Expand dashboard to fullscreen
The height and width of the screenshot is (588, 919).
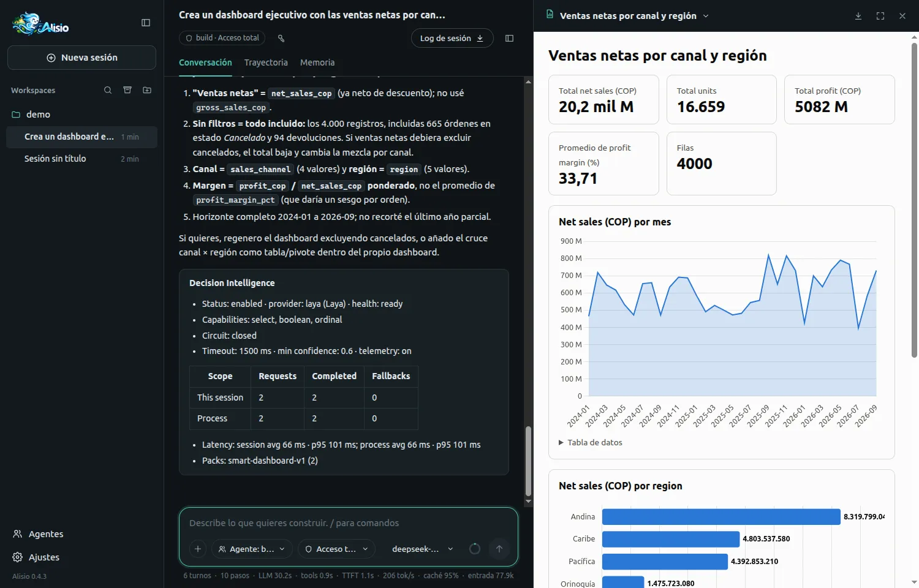[x=880, y=16]
